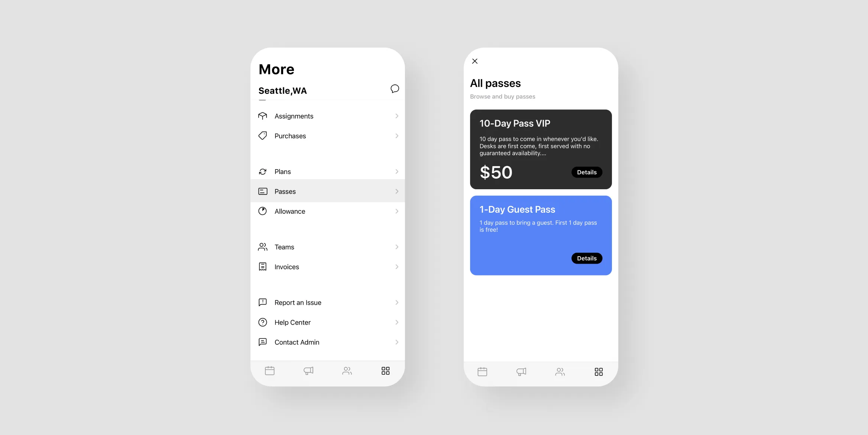This screenshot has height=435, width=868.
Task: Tap the Teams people icon
Action: click(263, 246)
